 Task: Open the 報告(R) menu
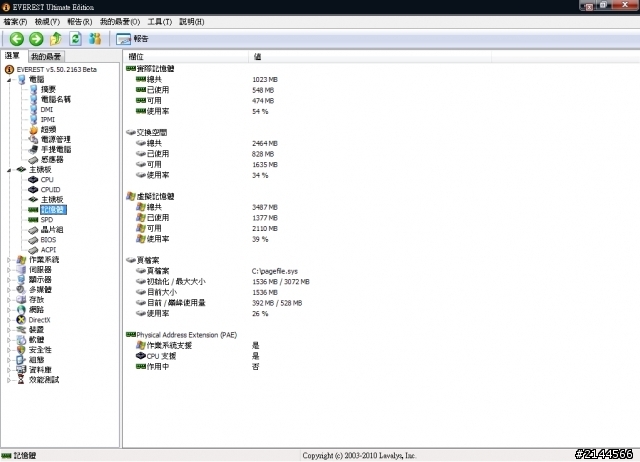click(80, 22)
